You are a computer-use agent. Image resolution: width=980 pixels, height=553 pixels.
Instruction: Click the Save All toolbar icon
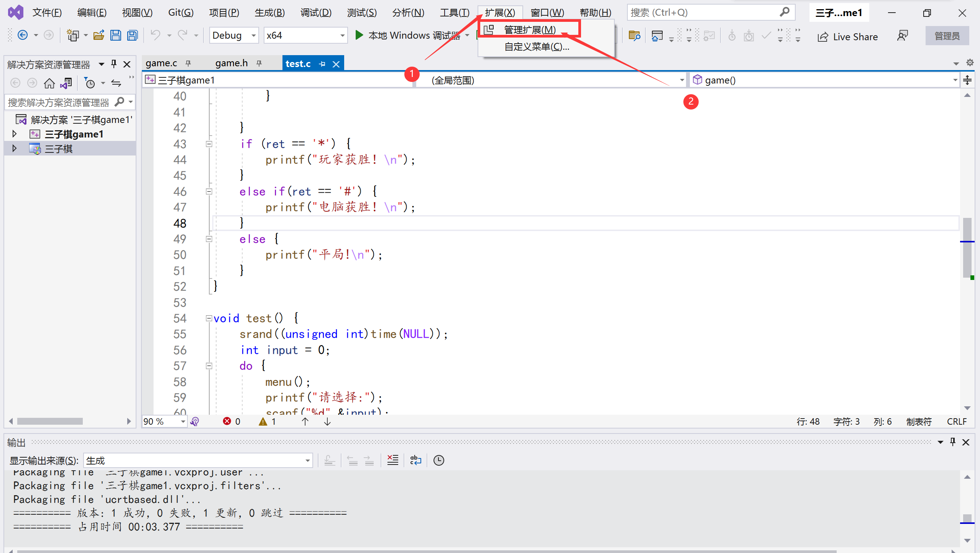(x=133, y=36)
